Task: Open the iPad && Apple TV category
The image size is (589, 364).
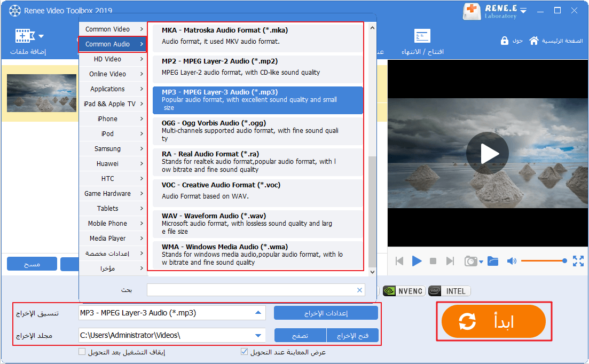Action: [113, 104]
